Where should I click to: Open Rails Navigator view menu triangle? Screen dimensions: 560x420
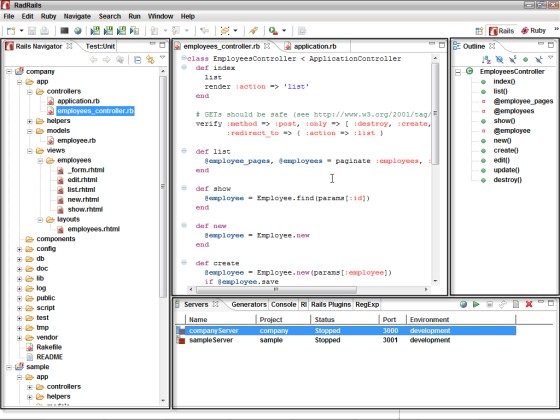(162, 58)
